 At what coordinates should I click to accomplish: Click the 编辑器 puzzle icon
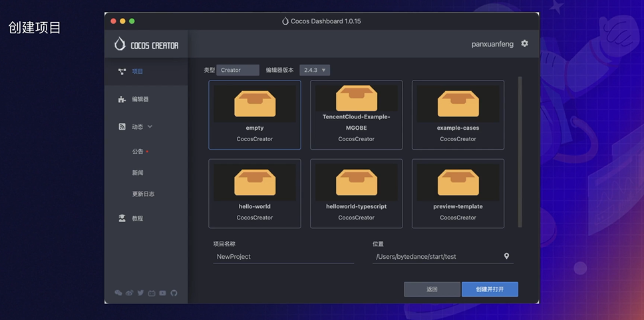122,99
